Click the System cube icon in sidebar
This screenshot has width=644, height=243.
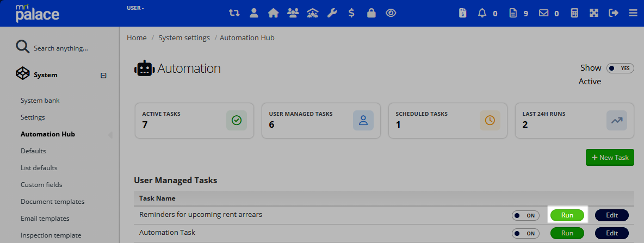coord(23,74)
